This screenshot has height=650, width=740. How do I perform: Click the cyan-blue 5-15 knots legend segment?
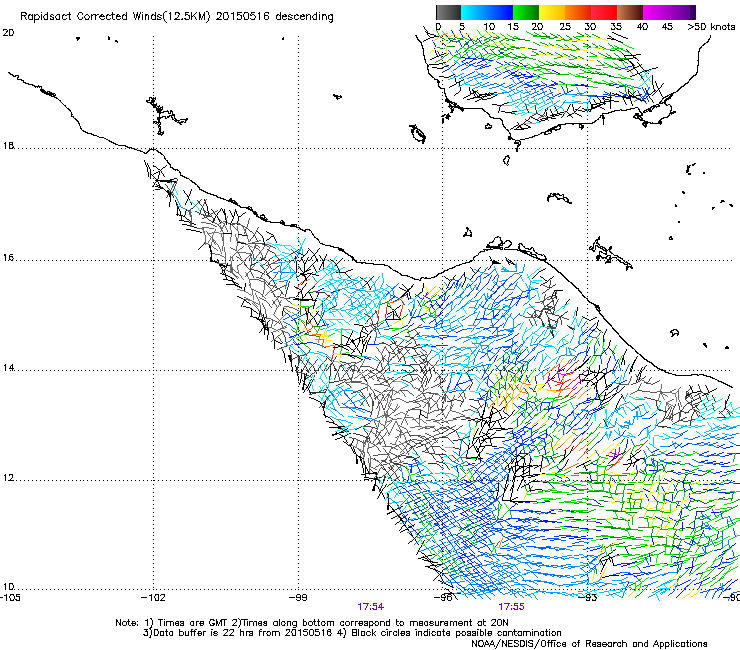click(487, 12)
